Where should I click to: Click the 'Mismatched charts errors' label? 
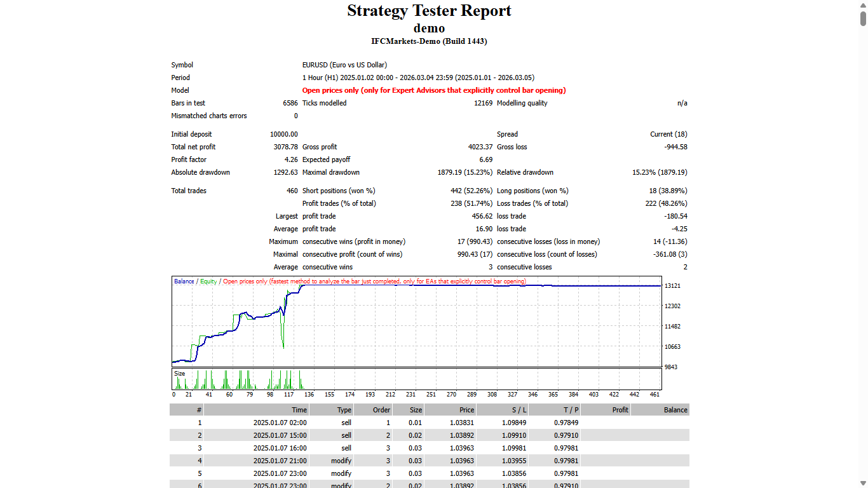(209, 116)
